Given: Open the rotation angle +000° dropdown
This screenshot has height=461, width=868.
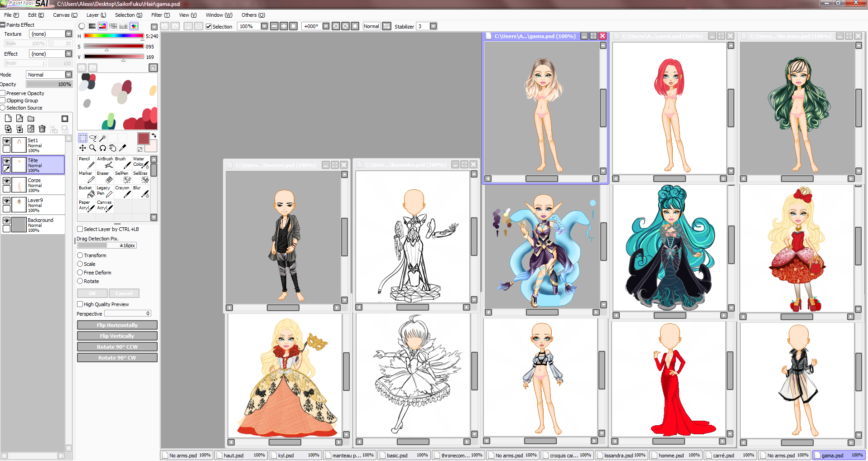Looking at the screenshot, I should (x=326, y=26).
